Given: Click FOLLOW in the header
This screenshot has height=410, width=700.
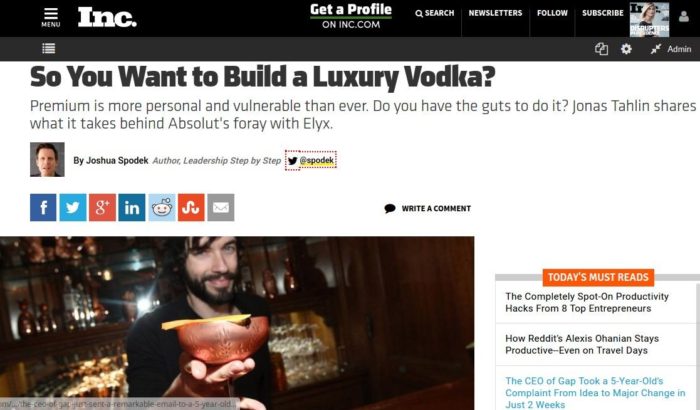Looking at the screenshot, I should (552, 13).
